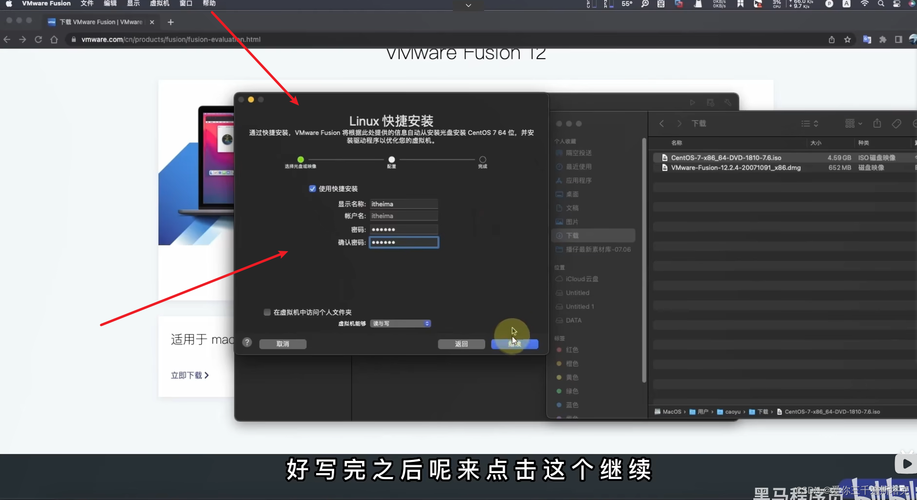This screenshot has width=917, height=500.
Task: Open Finder grouping options dropdown
Action: click(853, 123)
